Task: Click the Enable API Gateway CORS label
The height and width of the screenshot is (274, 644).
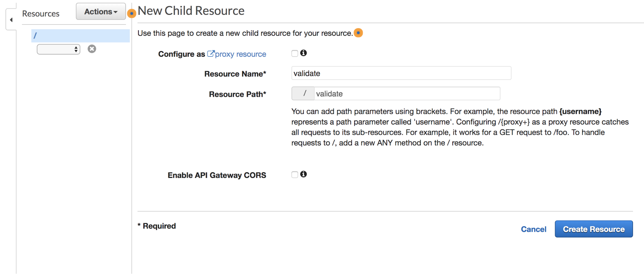Action: coord(216,175)
